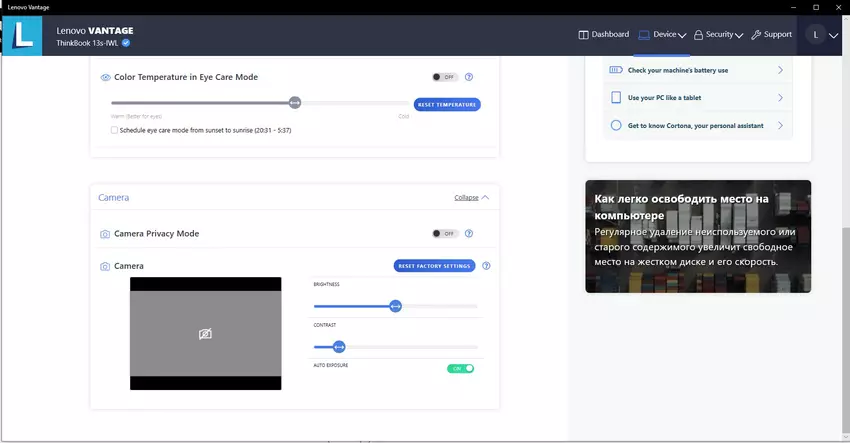Click help icon next to Camera Privacy Mode
The height and width of the screenshot is (443, 850).
[469, 234]
